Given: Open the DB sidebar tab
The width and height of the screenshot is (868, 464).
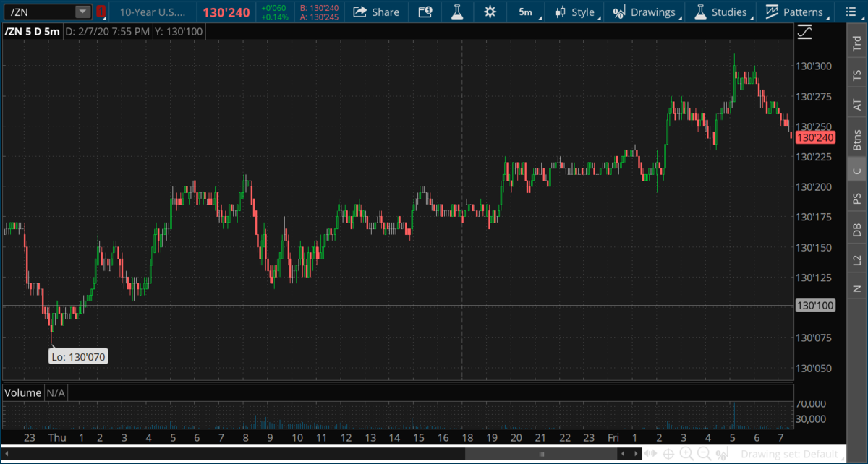Looking at the screenshot, I should coord(856,229).
